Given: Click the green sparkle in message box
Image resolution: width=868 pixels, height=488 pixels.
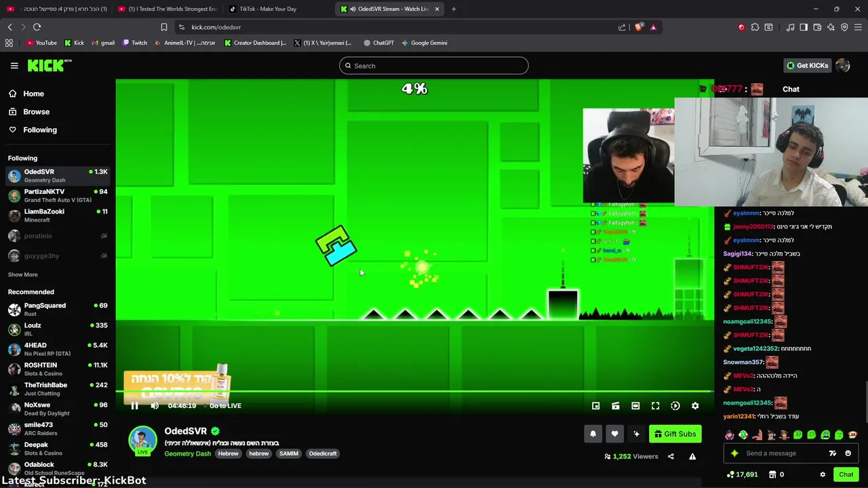Looking at the screenshot, I should point(734,453).
